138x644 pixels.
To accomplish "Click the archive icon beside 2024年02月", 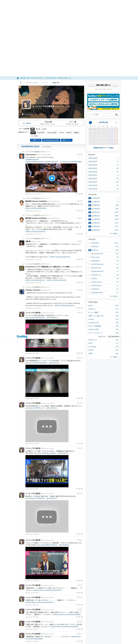I will 90,230.
